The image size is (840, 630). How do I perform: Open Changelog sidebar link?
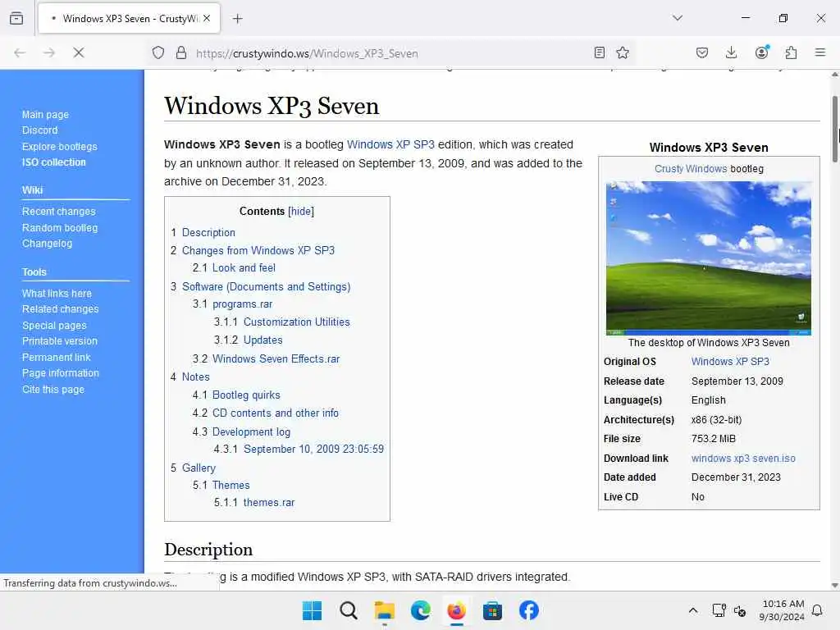pos(47,243)
